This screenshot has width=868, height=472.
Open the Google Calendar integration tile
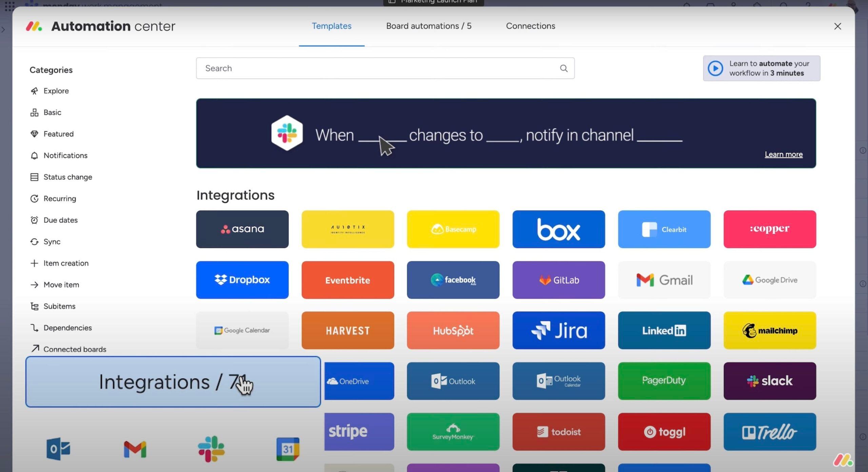point(242,330)
